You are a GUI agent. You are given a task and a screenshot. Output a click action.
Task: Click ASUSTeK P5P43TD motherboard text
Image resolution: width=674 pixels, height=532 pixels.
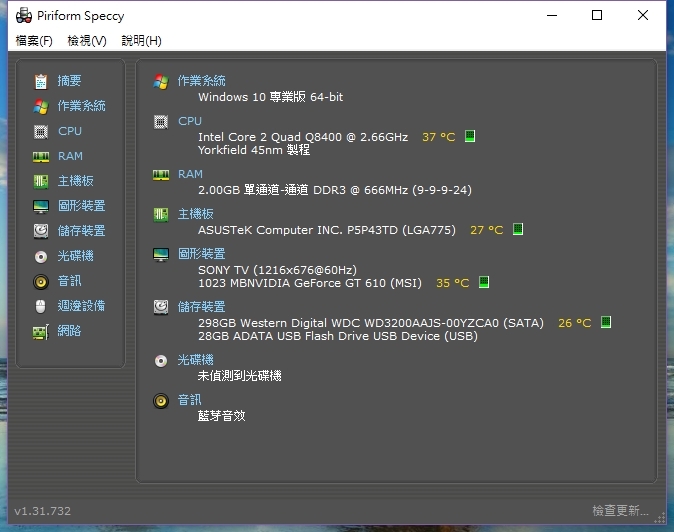tap(327, 230)
